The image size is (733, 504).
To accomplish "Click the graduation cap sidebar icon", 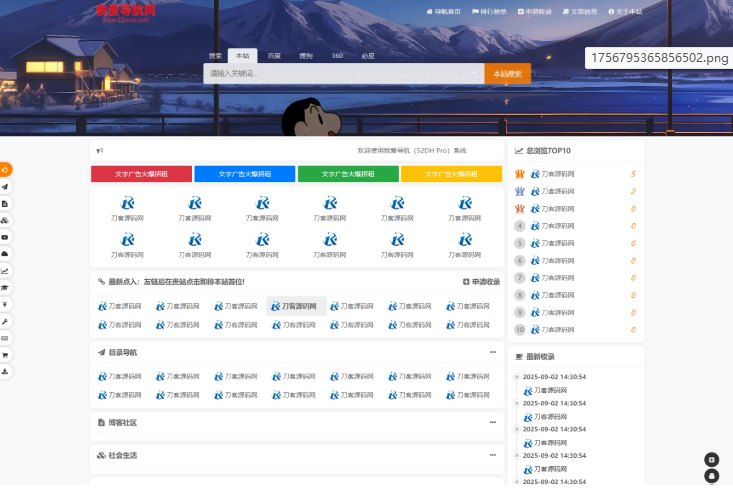I will (5, 287).
